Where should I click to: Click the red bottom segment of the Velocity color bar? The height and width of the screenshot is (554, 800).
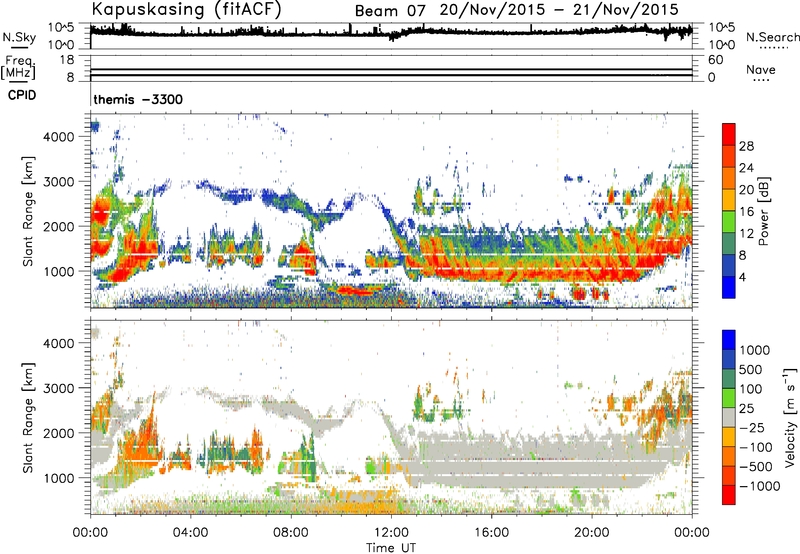click(729, 495)
